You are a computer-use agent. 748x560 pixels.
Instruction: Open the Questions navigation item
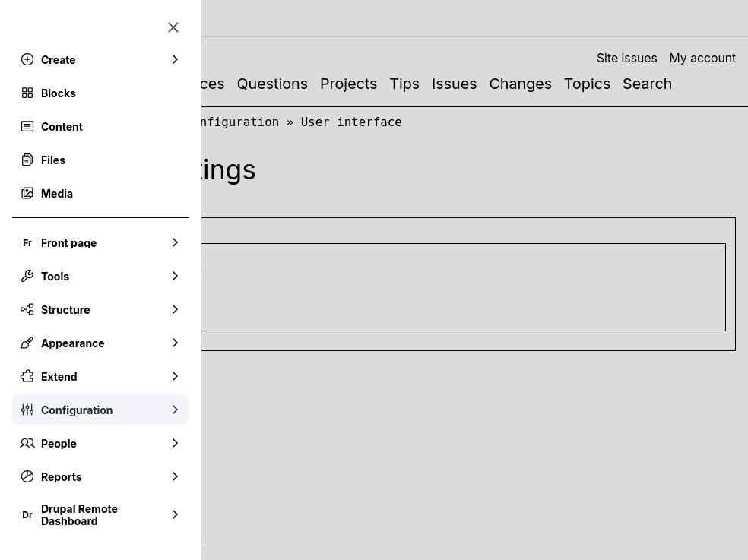[x=272, y=84]
